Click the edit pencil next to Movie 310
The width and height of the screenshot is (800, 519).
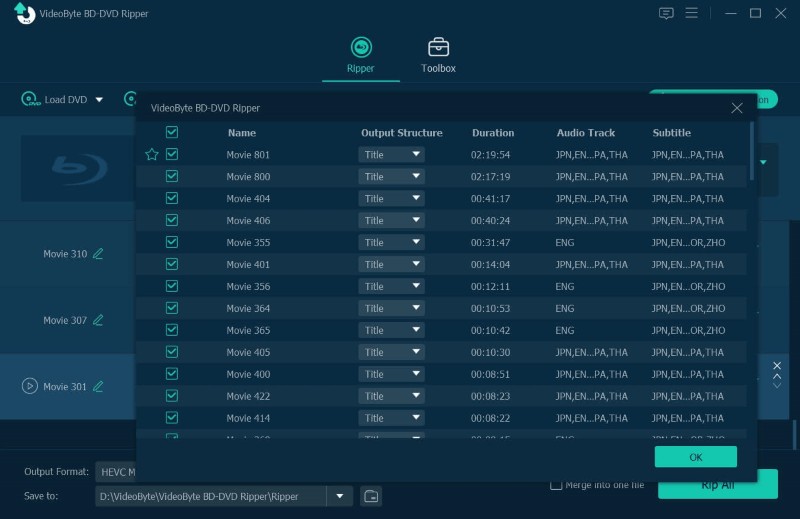98,254
